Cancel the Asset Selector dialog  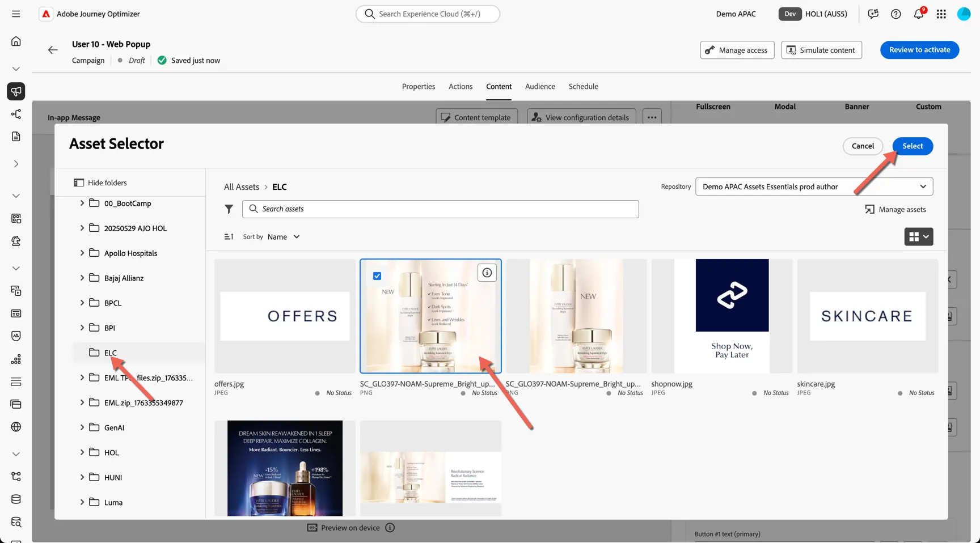pos(863,146)
